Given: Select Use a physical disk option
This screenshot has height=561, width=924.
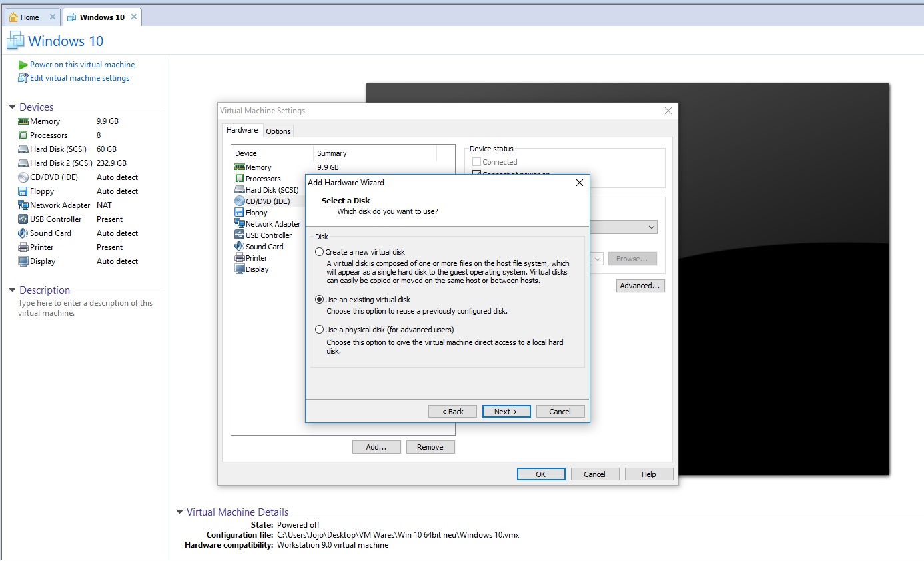Looking at the screenshot, I should coord(320,330).
